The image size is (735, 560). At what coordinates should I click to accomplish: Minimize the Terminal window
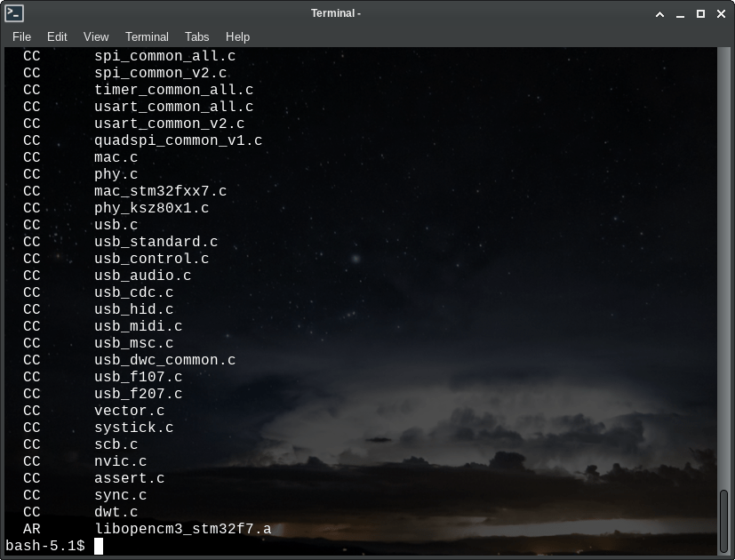click(680, 14)
